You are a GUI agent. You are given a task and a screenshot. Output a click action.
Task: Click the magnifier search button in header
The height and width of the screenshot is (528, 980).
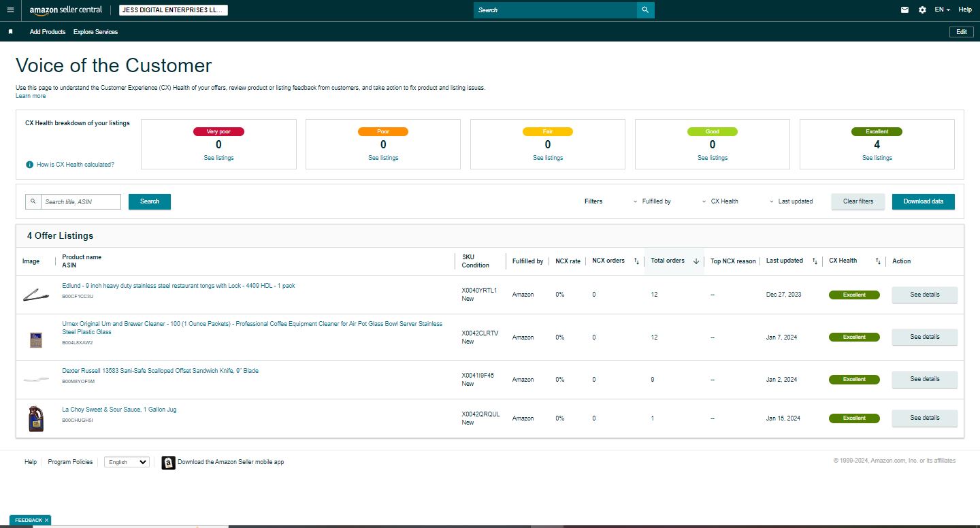click(646, 10)
